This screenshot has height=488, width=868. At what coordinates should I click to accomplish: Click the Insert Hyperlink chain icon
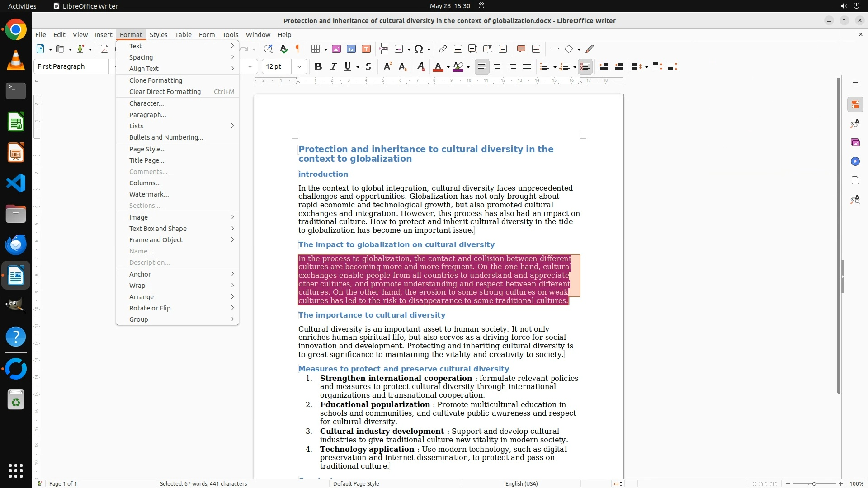(443, 49)
